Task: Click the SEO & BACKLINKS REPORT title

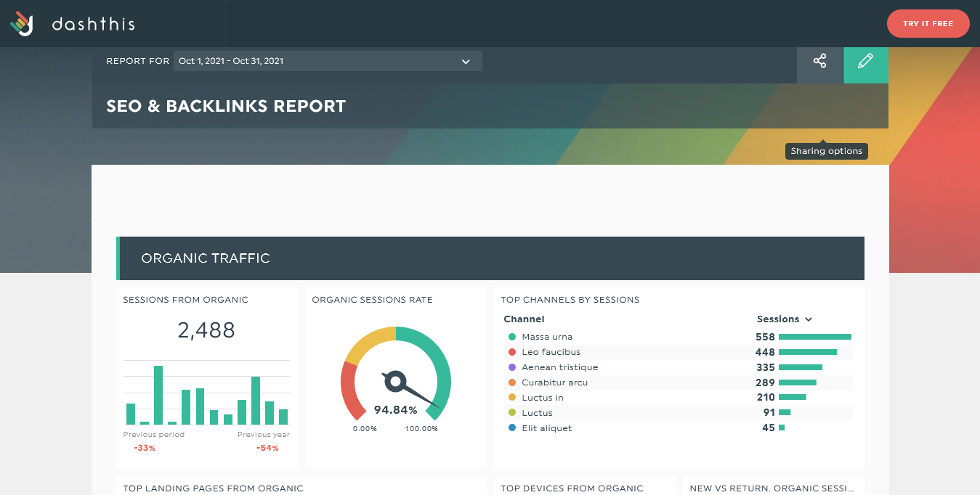Action: (x=226, y=106)
